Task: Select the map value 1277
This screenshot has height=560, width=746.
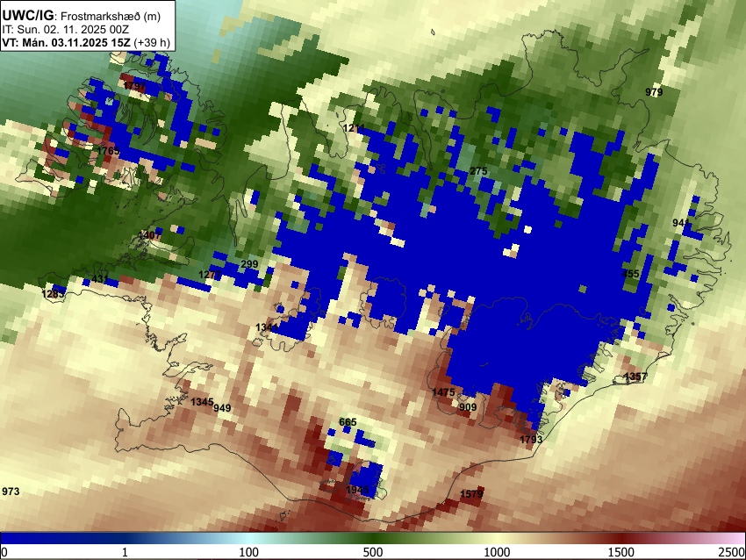Action: [210, 275]
